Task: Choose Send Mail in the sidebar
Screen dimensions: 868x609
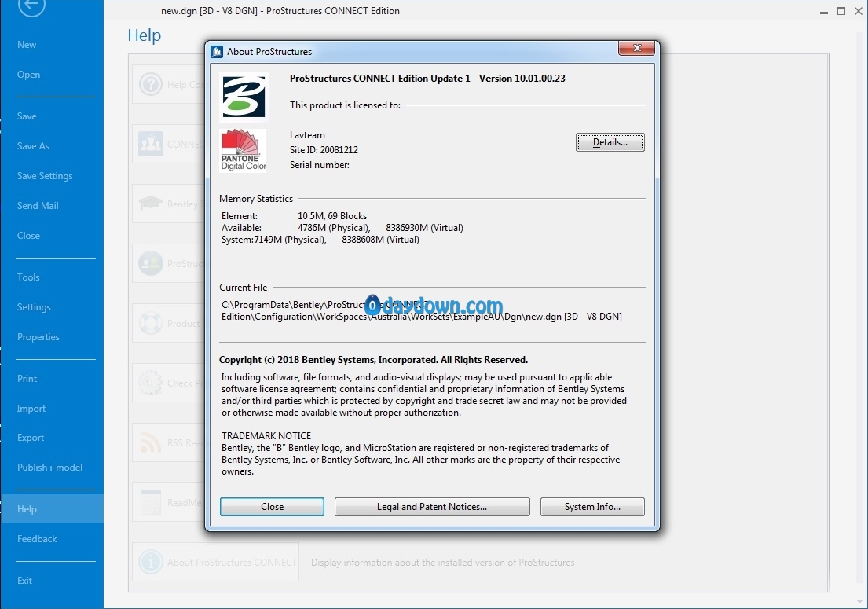Action: coord(38,206)
